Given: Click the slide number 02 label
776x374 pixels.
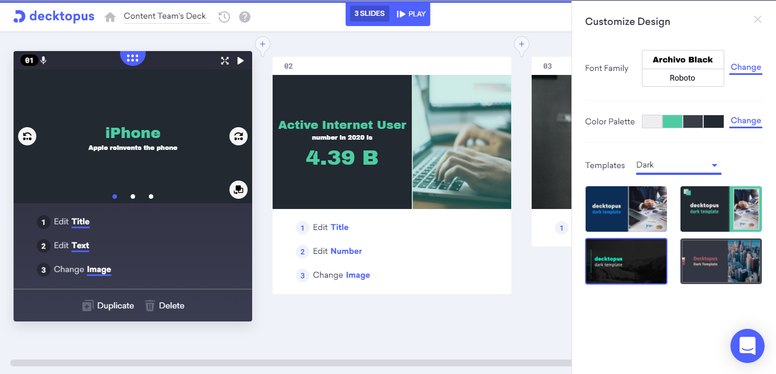Looking at the screenshot, I should pos(289,66).
